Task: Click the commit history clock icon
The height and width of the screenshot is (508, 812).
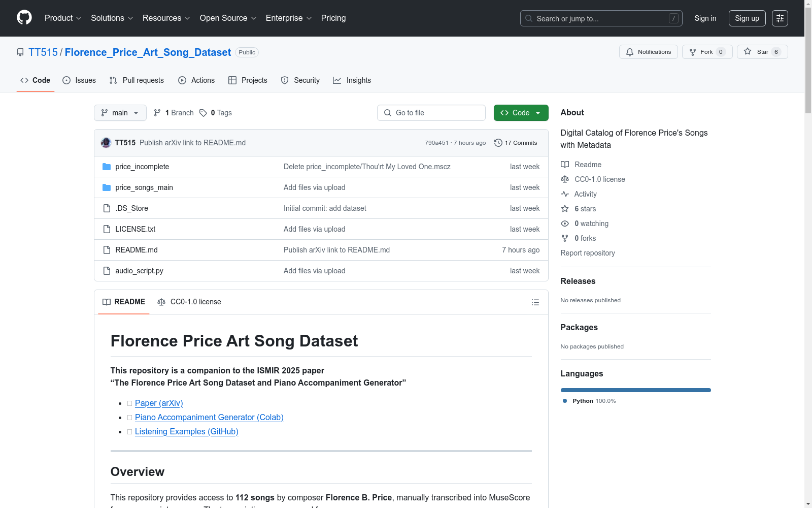Action: click(498, 143)
